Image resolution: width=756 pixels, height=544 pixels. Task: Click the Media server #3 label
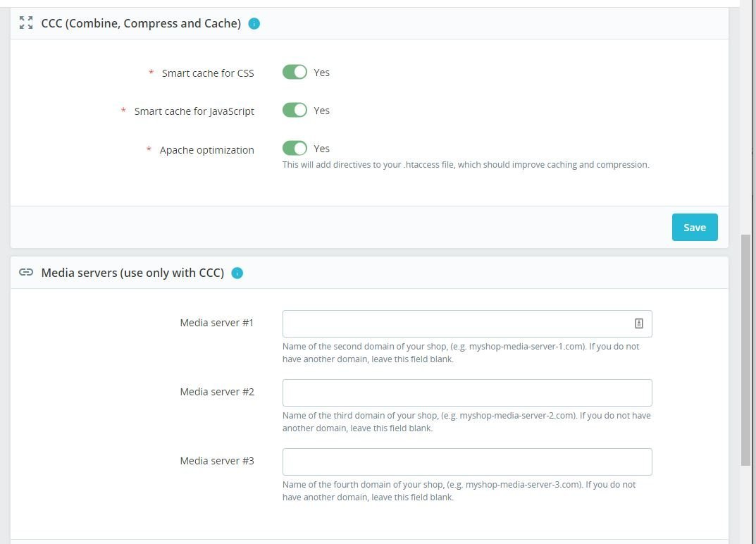tap(217, 461)
